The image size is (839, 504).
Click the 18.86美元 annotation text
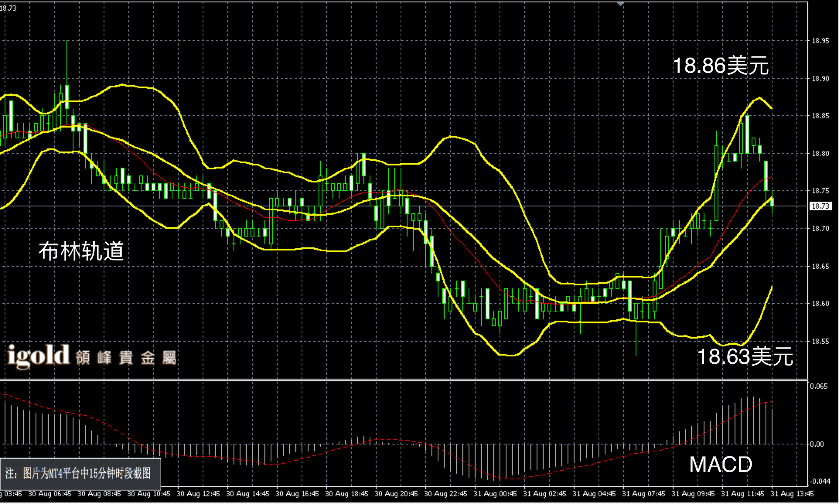pos(720,66)
